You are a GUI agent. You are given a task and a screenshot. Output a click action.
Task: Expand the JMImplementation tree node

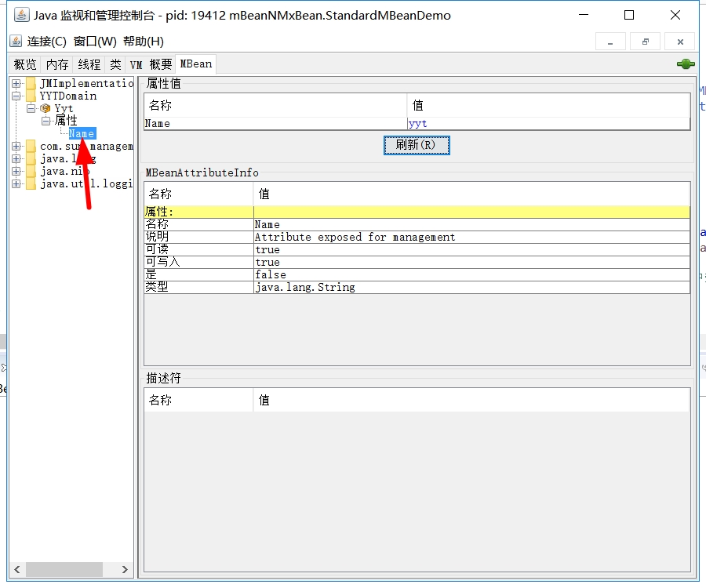click(17, 83)
